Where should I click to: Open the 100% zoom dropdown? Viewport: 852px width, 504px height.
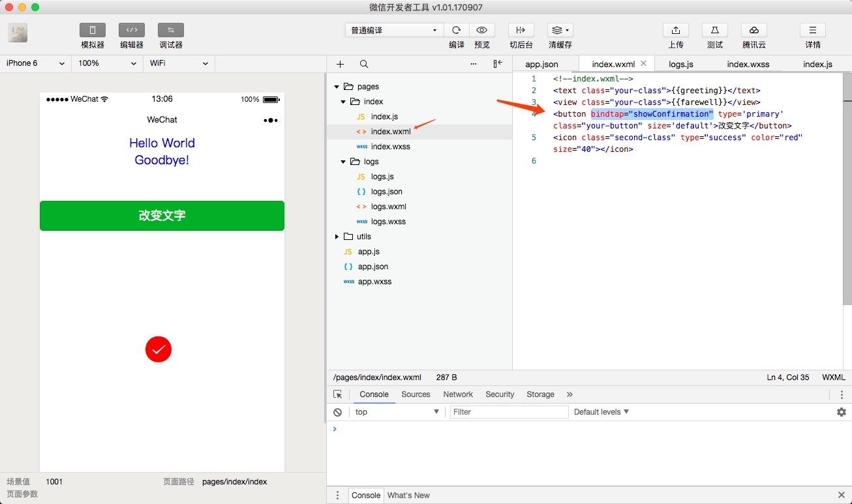coord(108,63)
